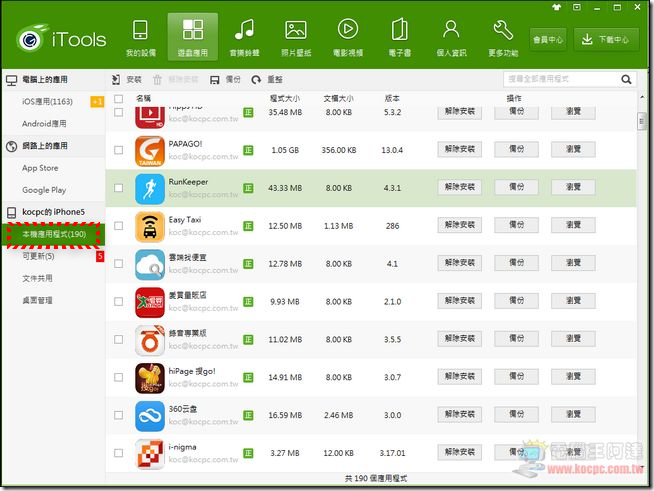The image size is (654, 491).
Task: Click browse button in 美買量販店 row
Action: pyautogui.click(x=573, y=301)
